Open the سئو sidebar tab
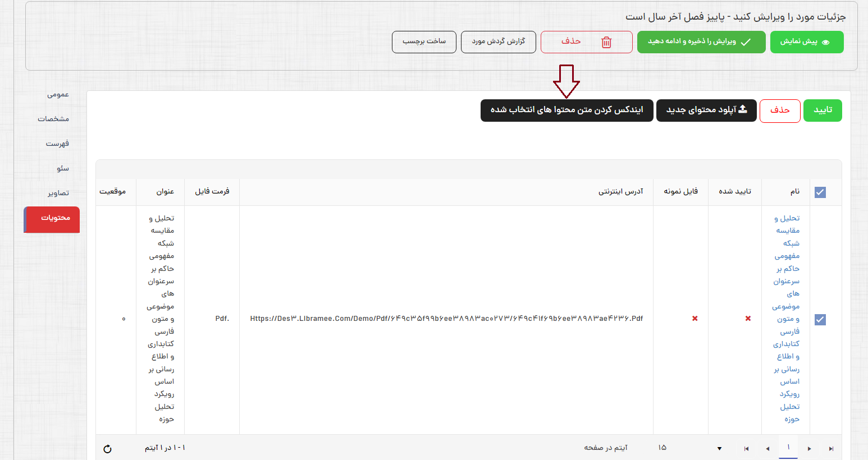The width and height of the screenshot is (868, 460). [62, 169]
